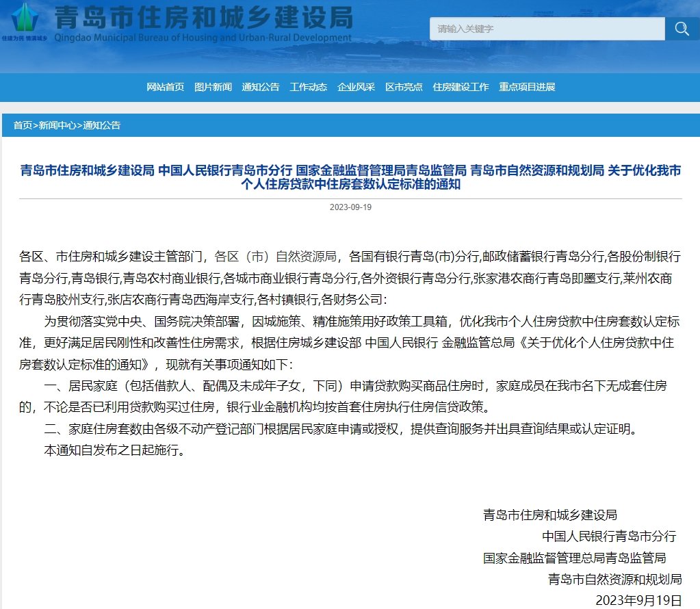Image resolution: width=700 pixels, height=609 pixels.
Task: Focus the keyword search input box
Action: click(x=547, y=29)
